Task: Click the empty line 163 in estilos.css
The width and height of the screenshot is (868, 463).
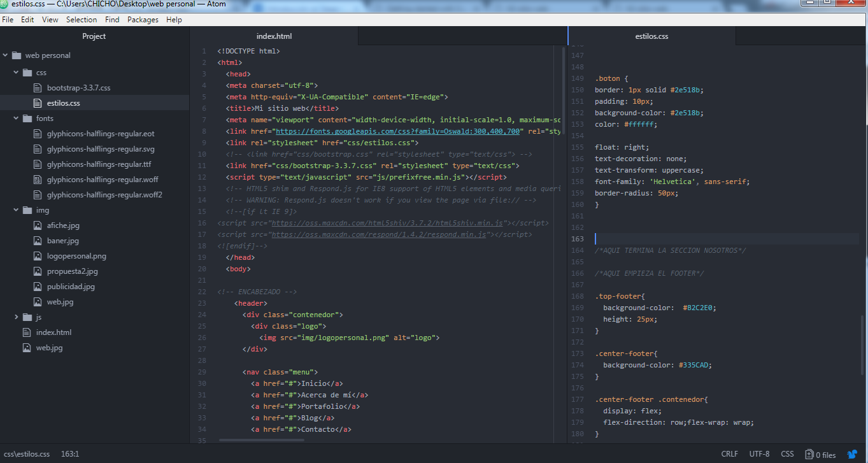Action: point(727,239)
